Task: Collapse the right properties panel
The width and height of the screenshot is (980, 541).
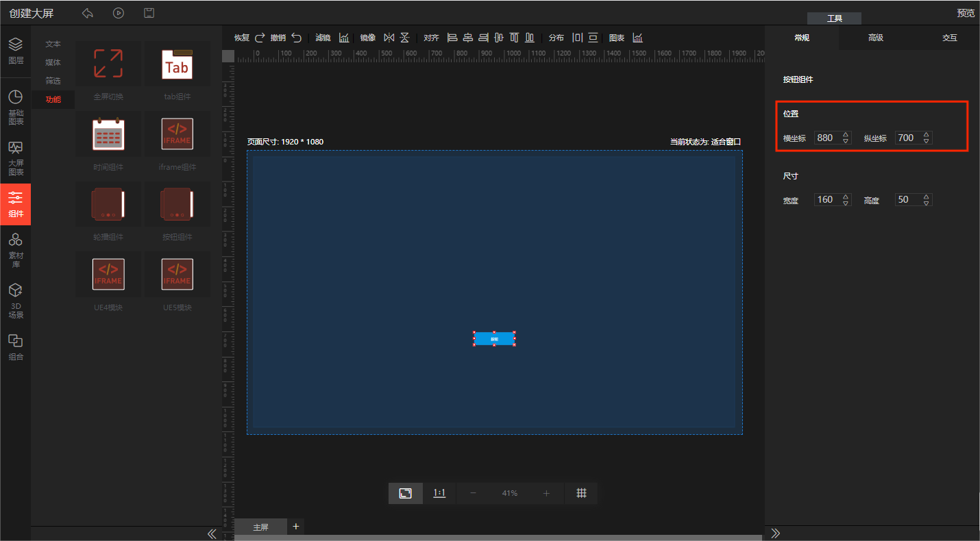Action: (776, 533)
